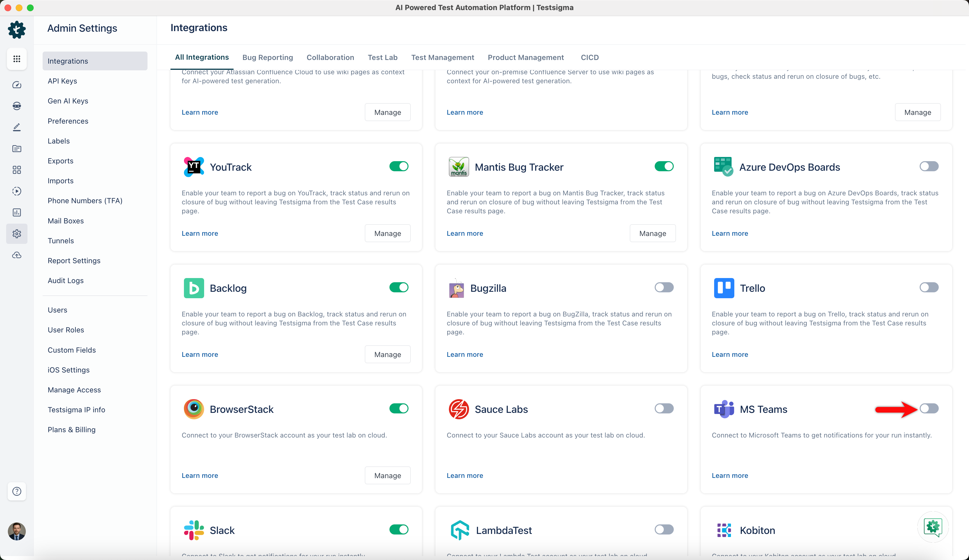Click Learn more under MS Teams
The width and height of the screenshot is (969, 560).
coord(730,475)
